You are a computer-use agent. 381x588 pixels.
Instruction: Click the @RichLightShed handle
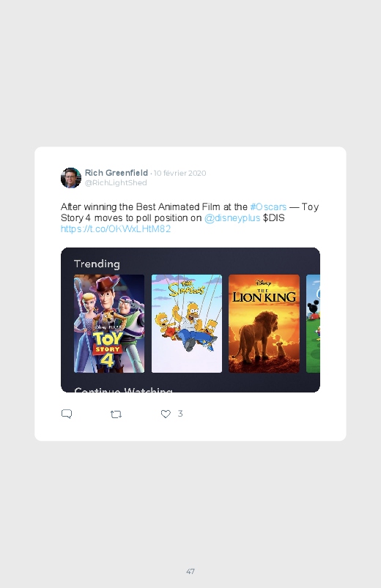click(x=116, y=182)
